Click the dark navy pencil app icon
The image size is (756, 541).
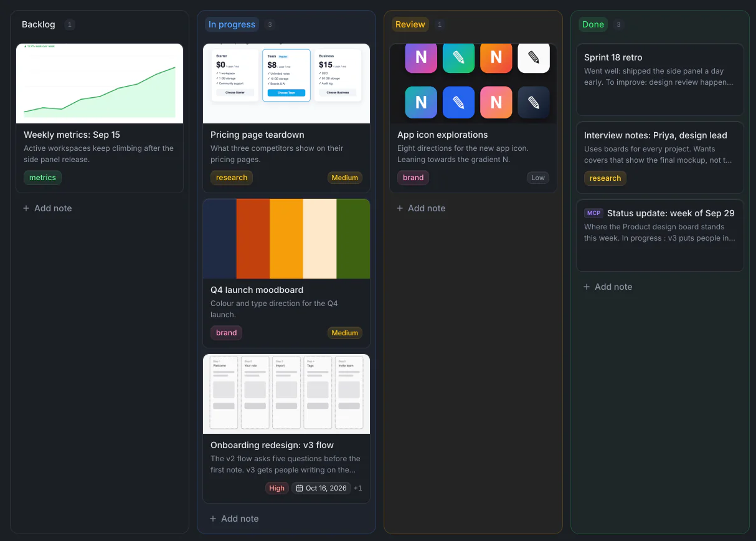(x=534, y=102)
